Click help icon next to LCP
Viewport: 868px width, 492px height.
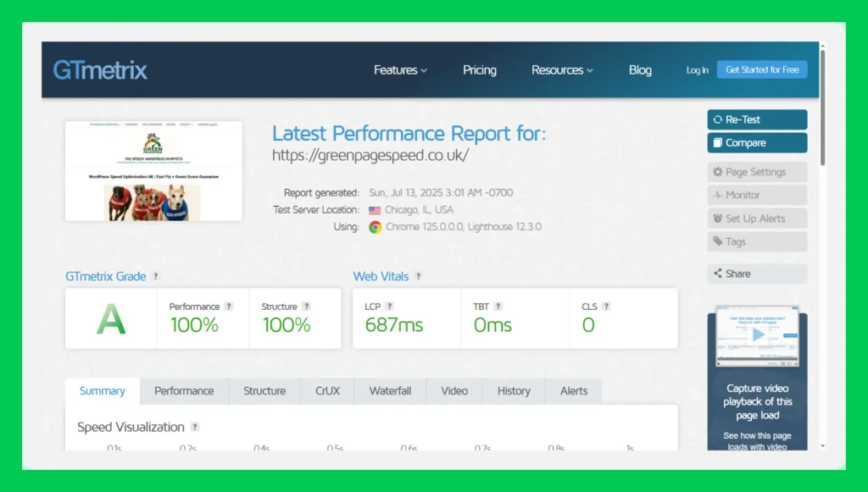tap(389, 307)
